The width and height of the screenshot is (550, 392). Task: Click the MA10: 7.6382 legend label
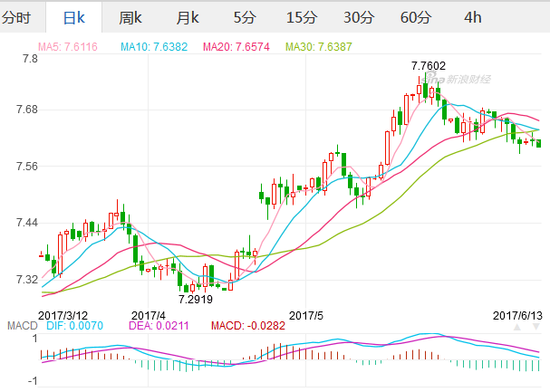point(154,47)
